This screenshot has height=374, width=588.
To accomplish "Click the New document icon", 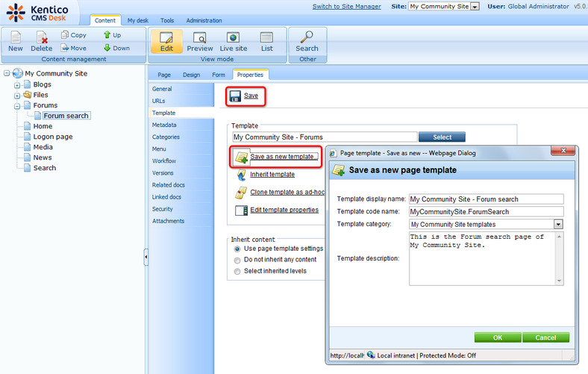I will [16, 37].
